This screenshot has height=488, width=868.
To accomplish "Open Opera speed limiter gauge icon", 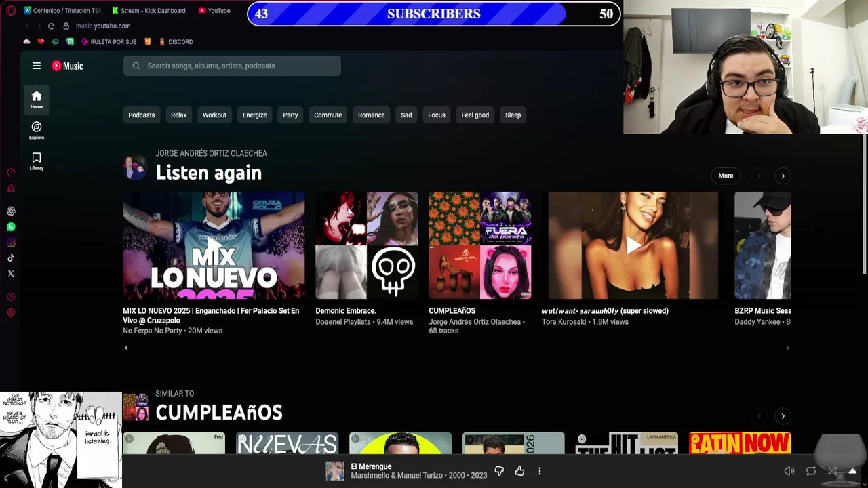I will click(x=11, y=173).
